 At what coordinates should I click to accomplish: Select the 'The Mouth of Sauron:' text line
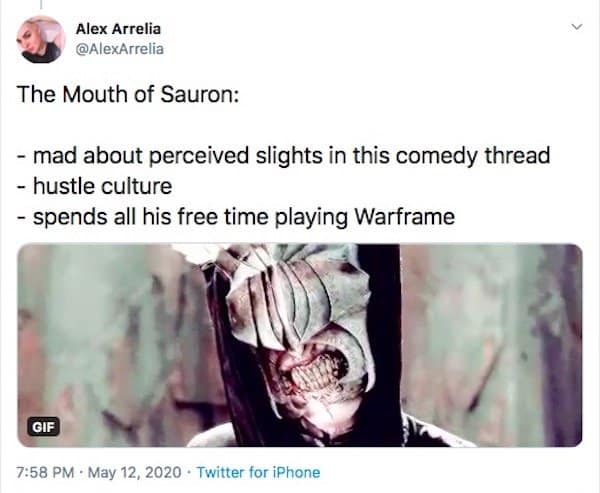click(x=128, y=94)
